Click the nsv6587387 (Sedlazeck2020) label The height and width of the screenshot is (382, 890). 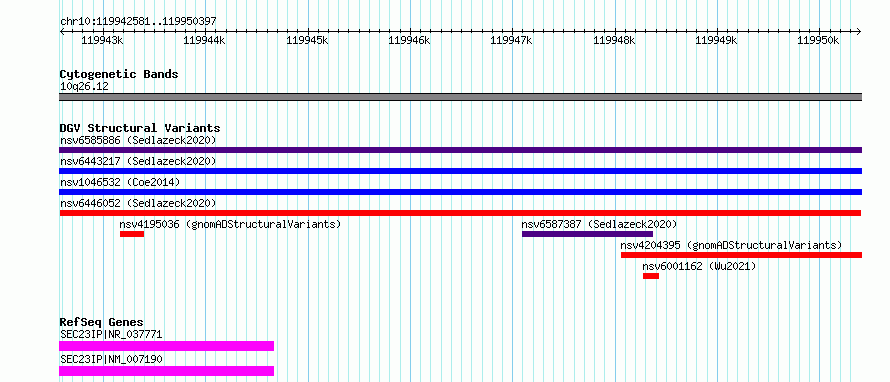click(x=599, y=224)
